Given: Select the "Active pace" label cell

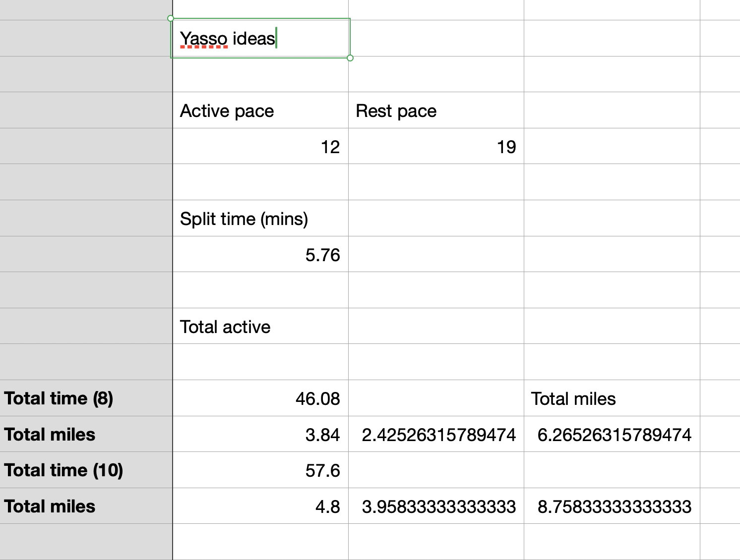Looking at the screenshot, I should pos(260,111).
